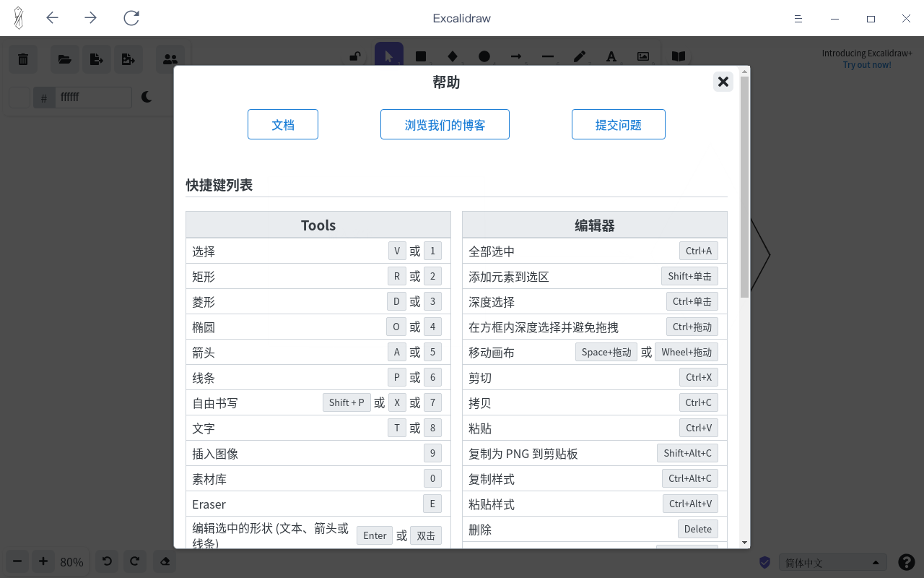Pick the freedraw pencil tool
Viewport: 924px width, 578px height.
pyautogui.click(x=580, y=56)
